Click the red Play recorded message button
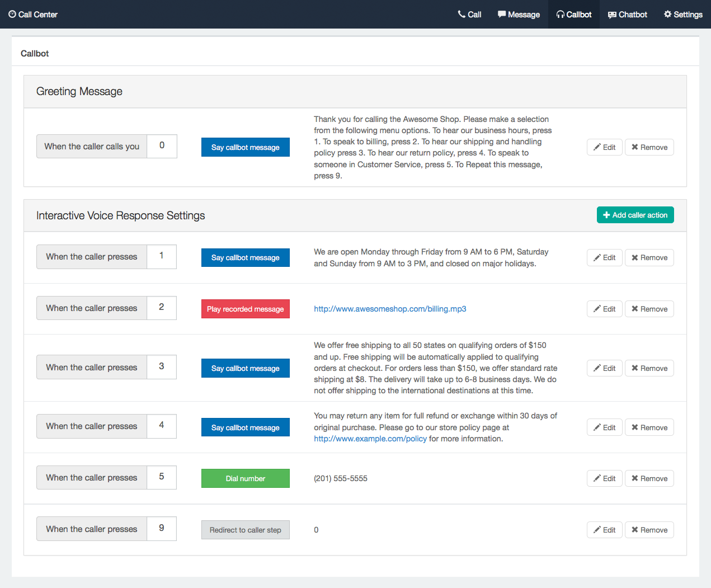The width and height of the screenshot is (711, 588). tap(245, 309)
